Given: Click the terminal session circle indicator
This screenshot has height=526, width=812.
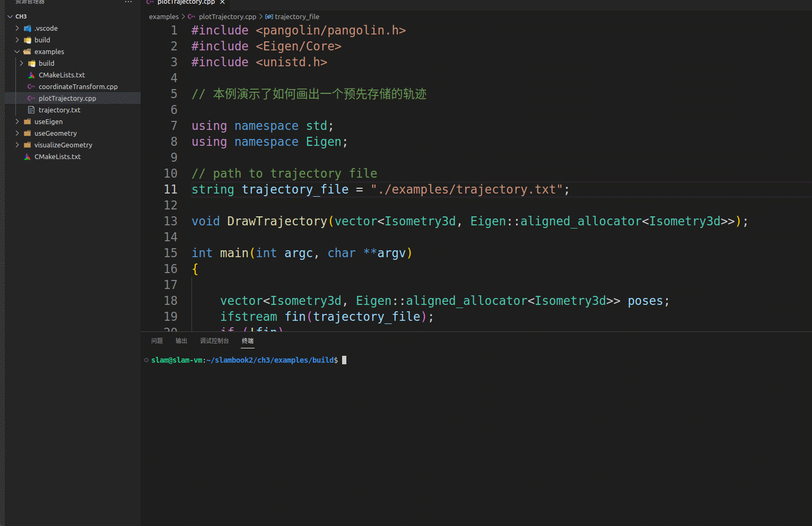Looking at the screenshot, I should click(x=146, y=360).
